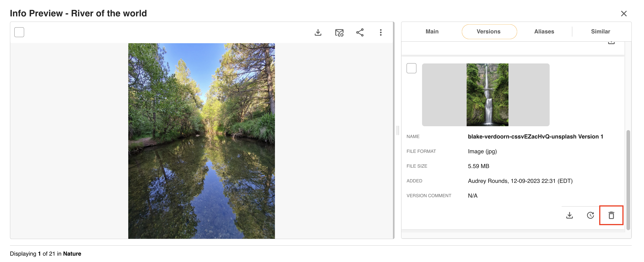This screenshot has width=644, height=262.
Task: Tick the Version 1 checkbox
Action: click(x=411, y=68)
